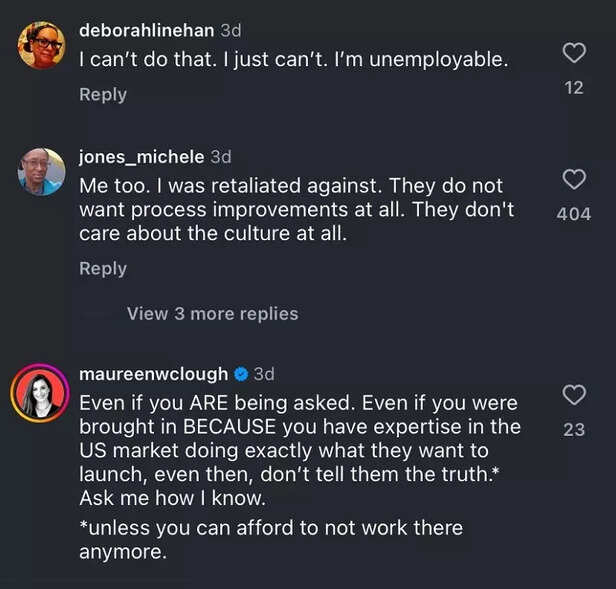Show the 23 likes on maureenwclough's comment

(574, 429)
